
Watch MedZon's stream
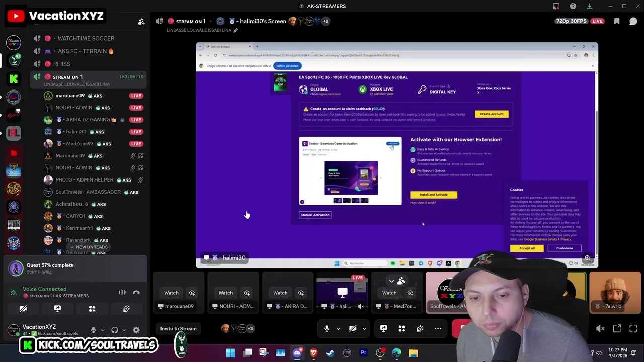[x=389, y=293]
